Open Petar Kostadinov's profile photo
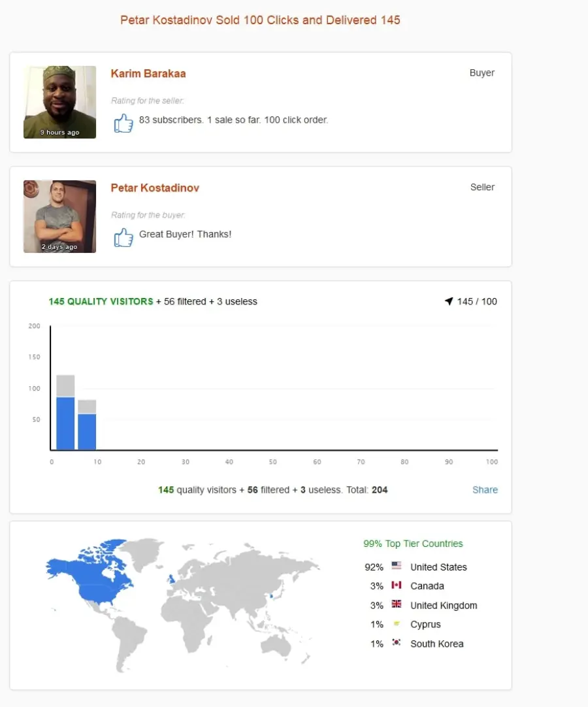Screen dimensions: 588x707 pyautogui.click(x=59, y=216)
